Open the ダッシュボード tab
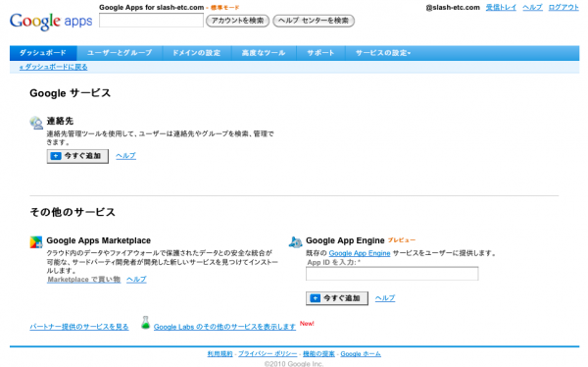Image resolution: width=588 pixels, height=367 pixels. [43, 53]
